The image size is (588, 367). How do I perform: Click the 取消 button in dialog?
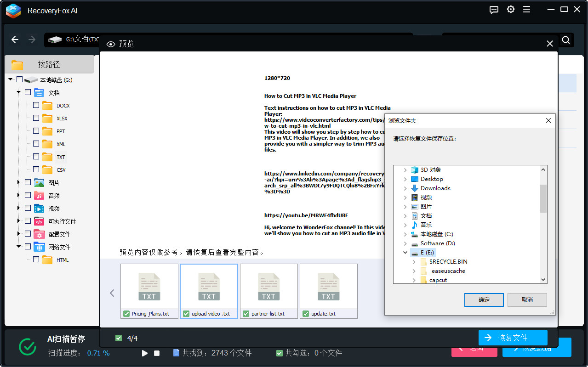[527, 300]
